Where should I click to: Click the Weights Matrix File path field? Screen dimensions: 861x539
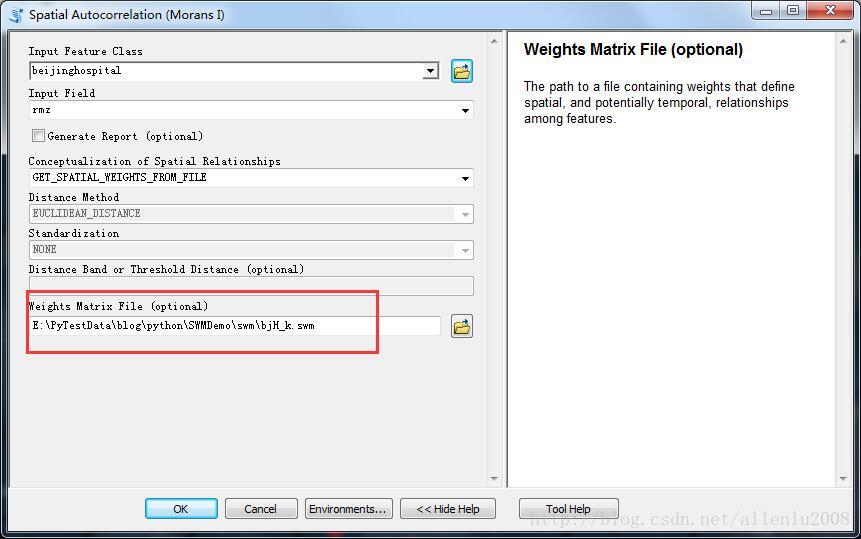tap(234, 325)
